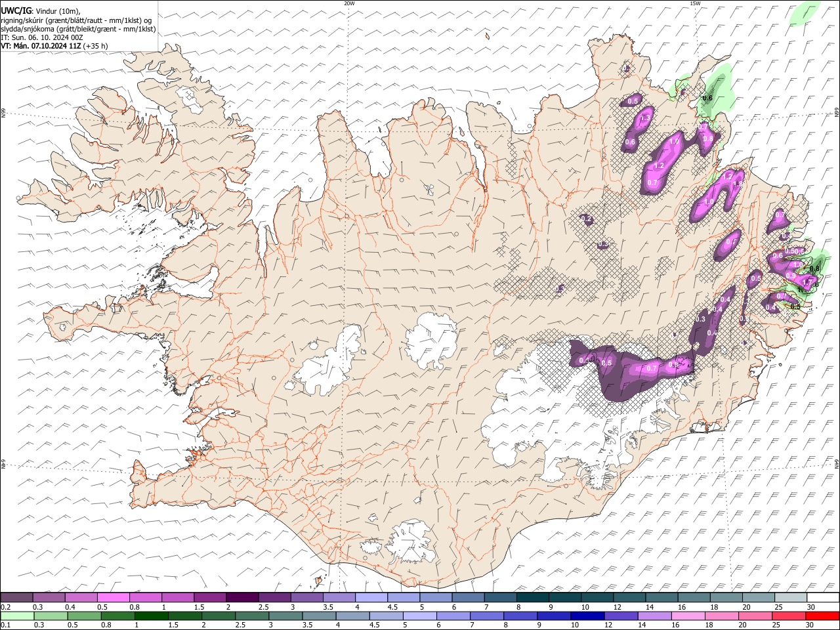Pick upper legend swatch between 1.5 and 2
The image size is (840, 630).
point(209,597)
